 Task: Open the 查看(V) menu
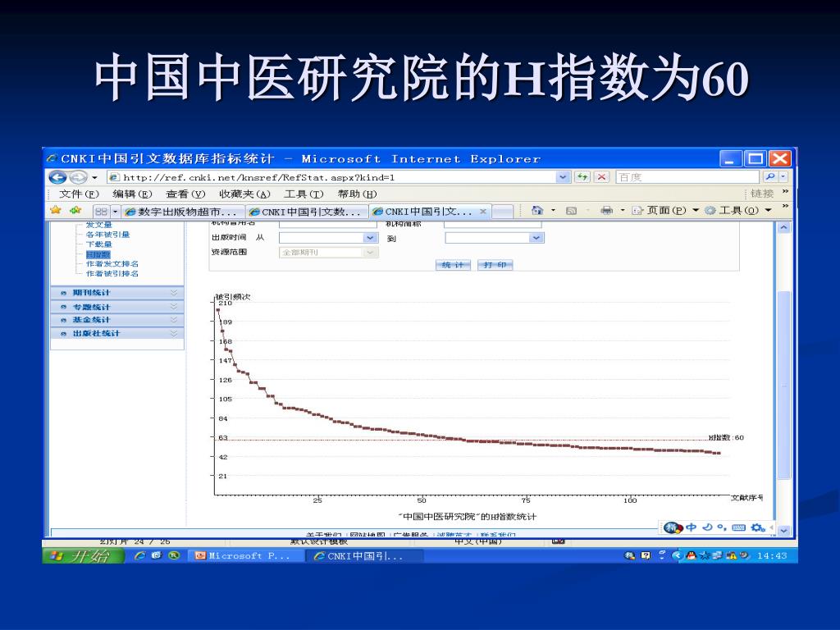point(185,194)
